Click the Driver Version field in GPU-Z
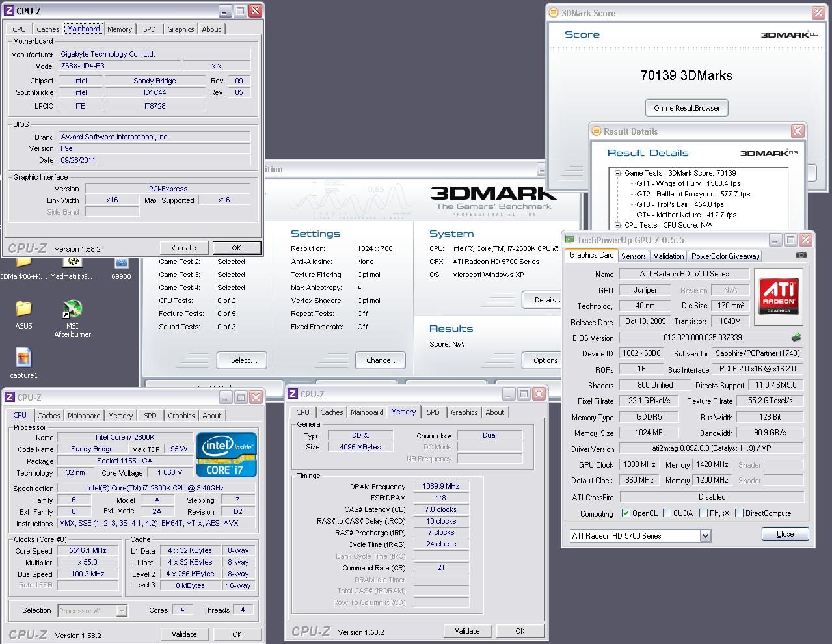Image resolution: width=832 pixels, height=644 pixels. pyautogui.click(x=711, y=449)
